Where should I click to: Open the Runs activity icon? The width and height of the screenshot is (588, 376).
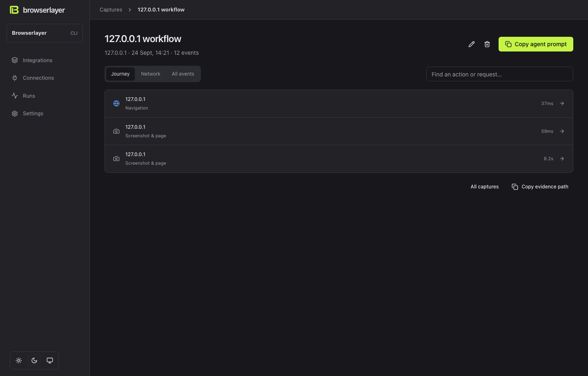point(15,96)
